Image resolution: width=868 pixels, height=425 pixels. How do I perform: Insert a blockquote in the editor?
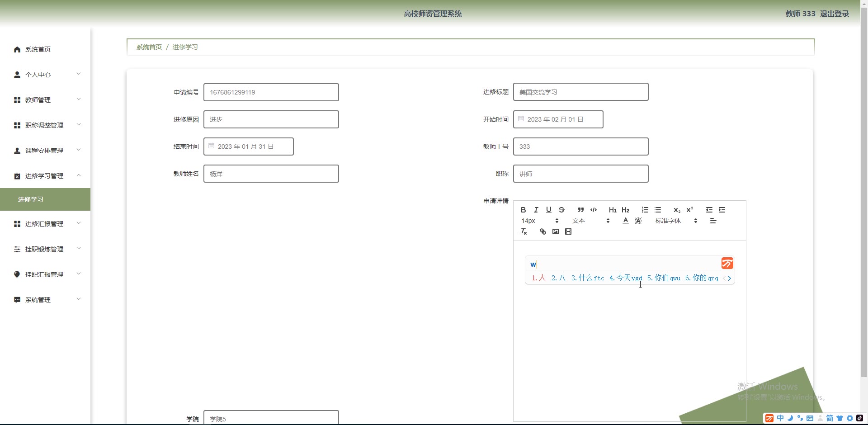[581, 210]
